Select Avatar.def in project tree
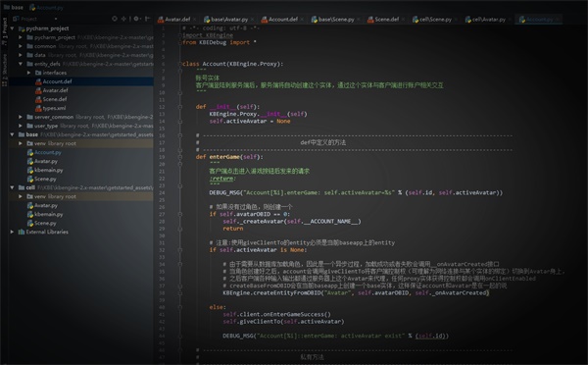 [55, 90]
